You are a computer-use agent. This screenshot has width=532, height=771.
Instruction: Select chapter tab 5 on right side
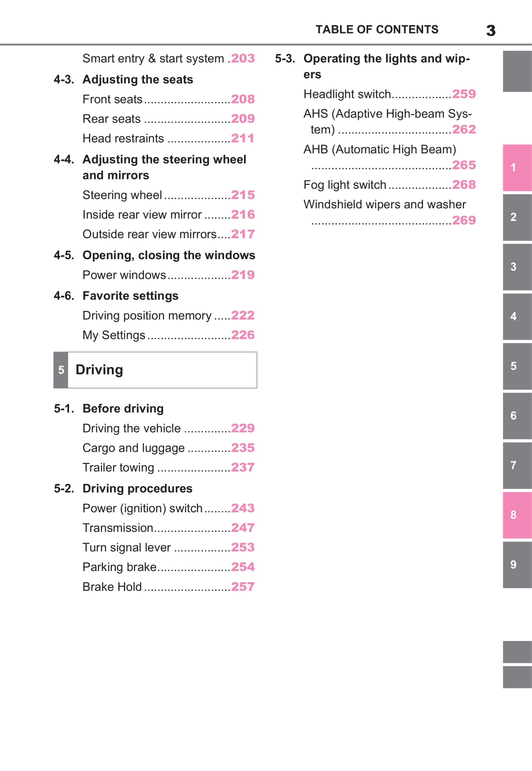(517, 366)
